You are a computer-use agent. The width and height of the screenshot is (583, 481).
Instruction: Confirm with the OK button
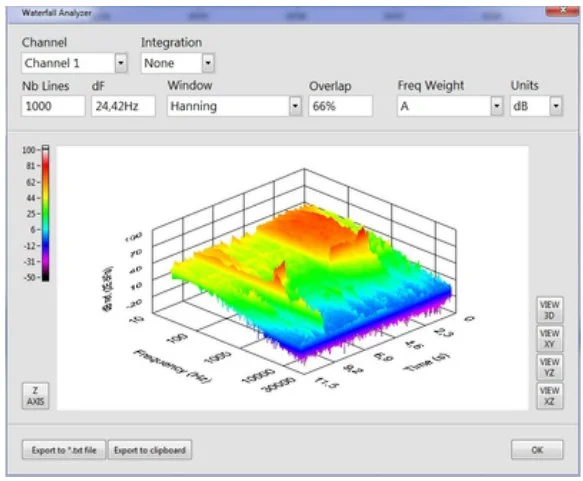tap(537, 450)
